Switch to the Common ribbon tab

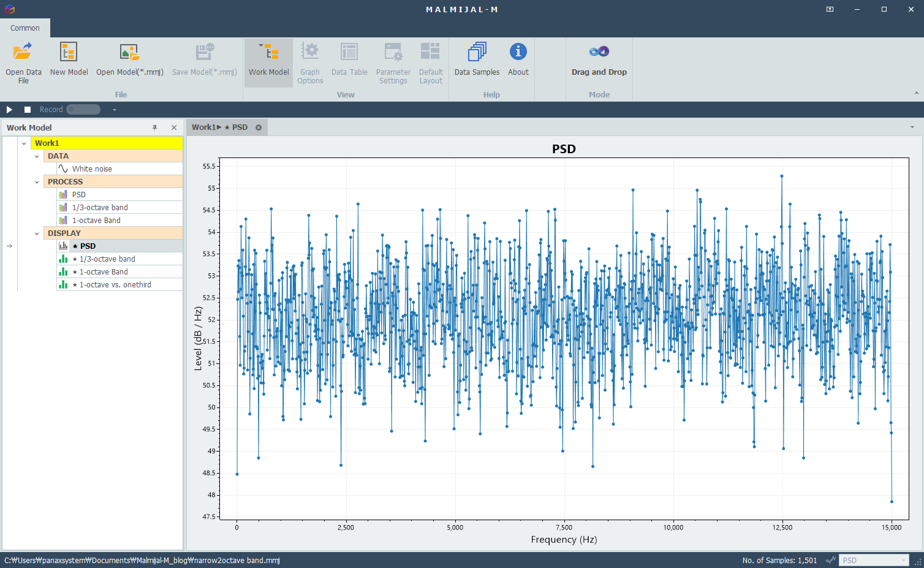point(25,28)
